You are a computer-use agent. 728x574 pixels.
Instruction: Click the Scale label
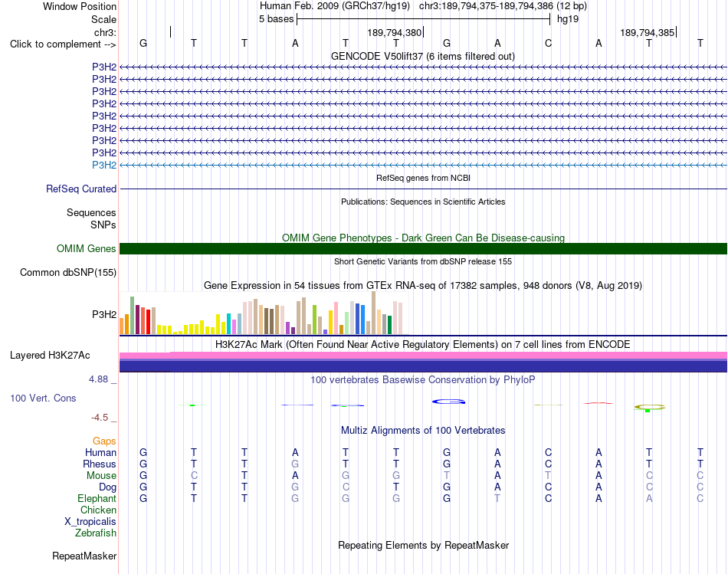point(103,19)
